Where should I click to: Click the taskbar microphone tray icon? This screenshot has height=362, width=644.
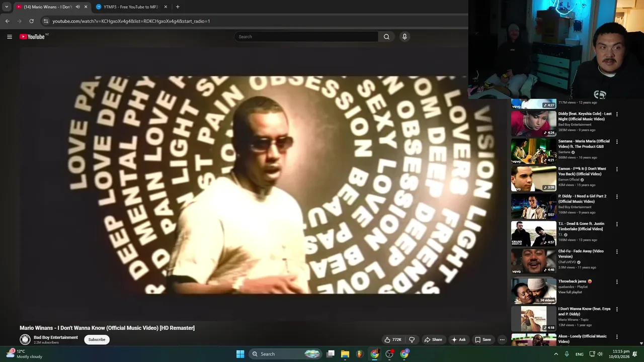(567, 354)
